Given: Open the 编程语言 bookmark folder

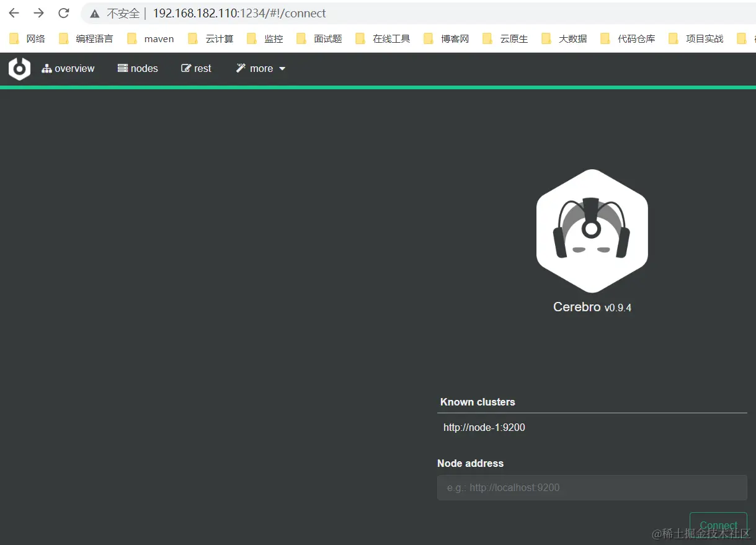Looking at the screenshot, I should click(86, 38).
